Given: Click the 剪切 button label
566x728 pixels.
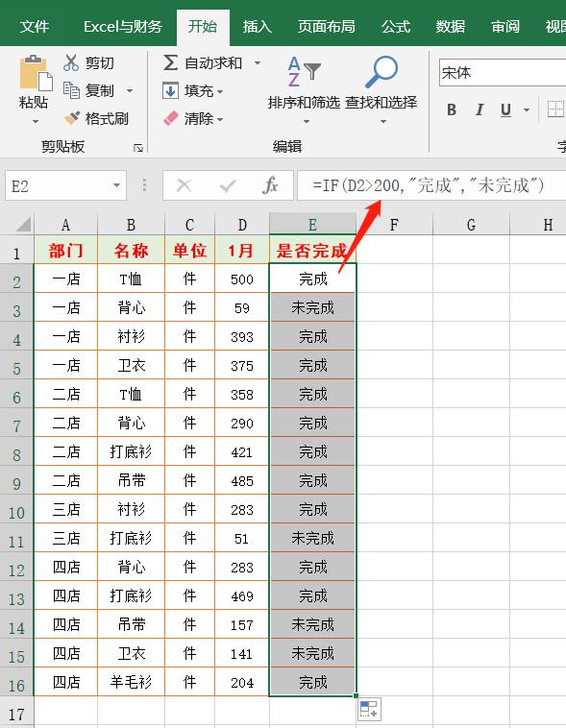Looking at the screenshot, I should click(99, 62).
